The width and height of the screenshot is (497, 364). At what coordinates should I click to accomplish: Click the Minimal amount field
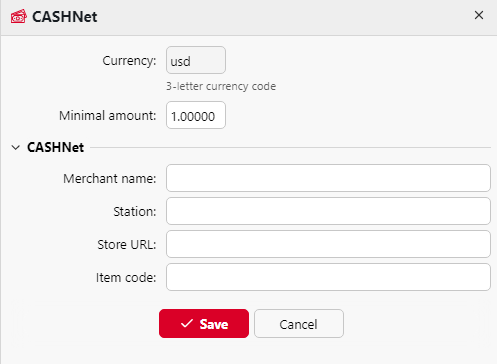click(x=196, y=115)
